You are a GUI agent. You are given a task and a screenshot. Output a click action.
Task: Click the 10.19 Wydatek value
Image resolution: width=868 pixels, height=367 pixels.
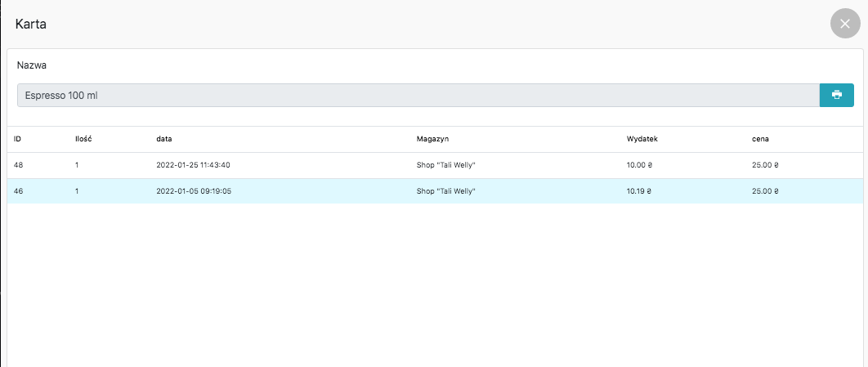[x=640, y=191]
